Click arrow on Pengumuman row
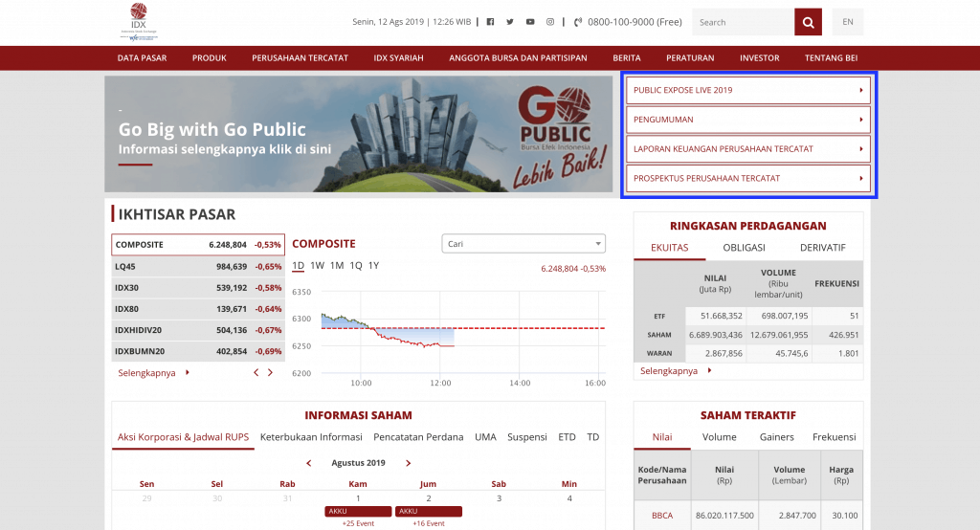Screen dimensions: 980x530 point(861,120)
